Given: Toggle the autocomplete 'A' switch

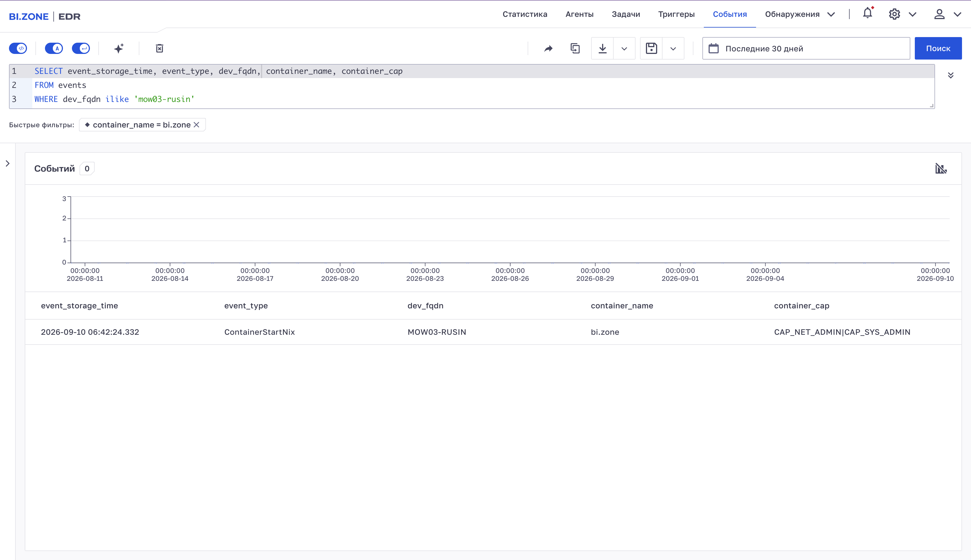Looking at the screenshot, I should (54, 49).
